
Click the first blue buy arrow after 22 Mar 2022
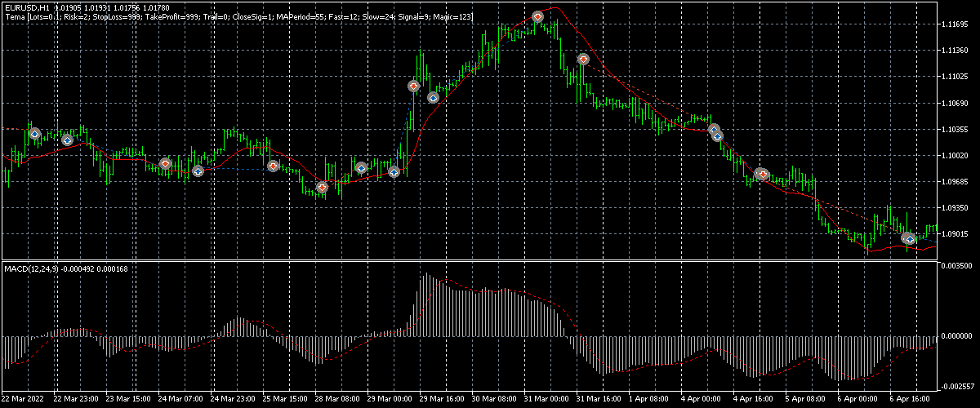34,133
